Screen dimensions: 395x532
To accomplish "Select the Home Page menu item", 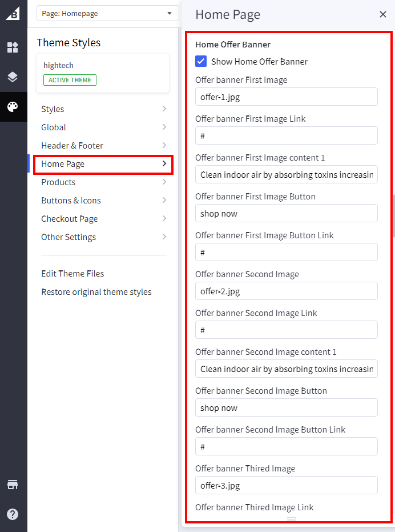I will (103, 164).
